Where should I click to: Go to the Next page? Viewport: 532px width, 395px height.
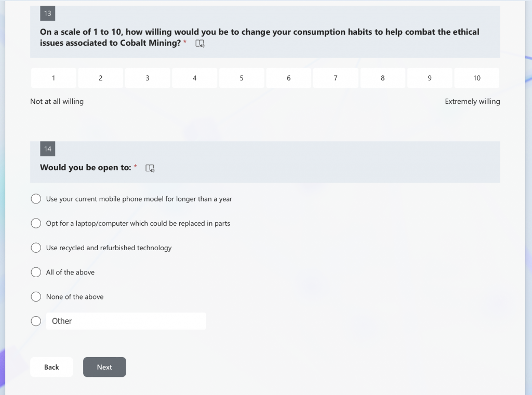pos(104,367)
